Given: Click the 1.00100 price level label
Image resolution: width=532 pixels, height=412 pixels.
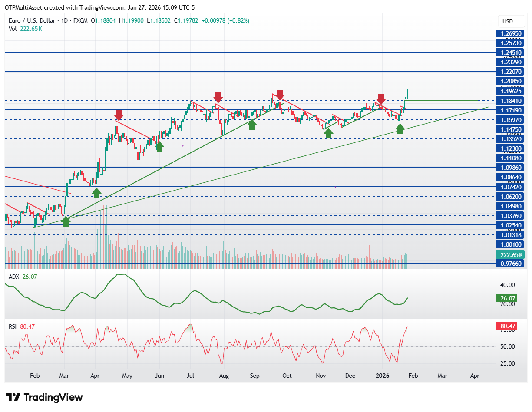Looking at the screenshot, I should 511,244.
